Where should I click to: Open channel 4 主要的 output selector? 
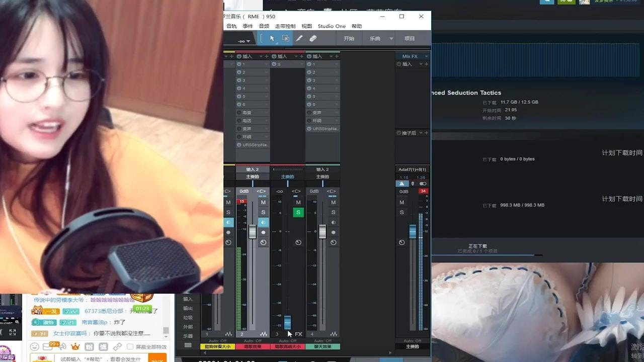pyautogui.click(x=323, y=176)
